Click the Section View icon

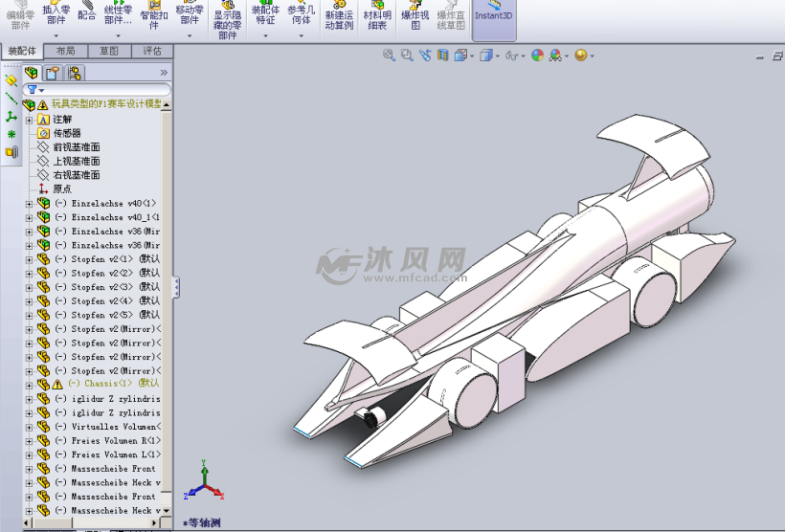[442, 55]
